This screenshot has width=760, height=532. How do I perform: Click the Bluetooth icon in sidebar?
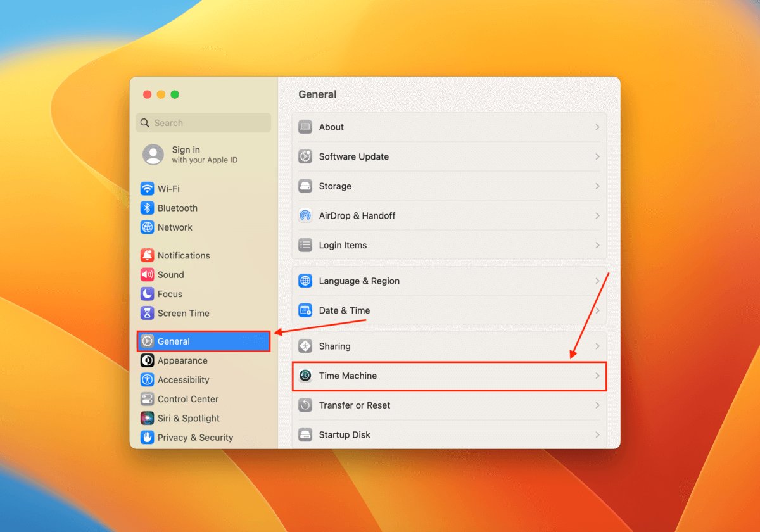[148, 208]
